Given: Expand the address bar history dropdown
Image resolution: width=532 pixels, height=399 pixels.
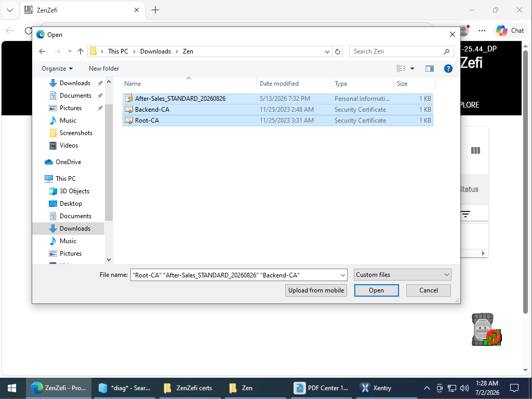Looking at the screenshot, I should [327, 51].
